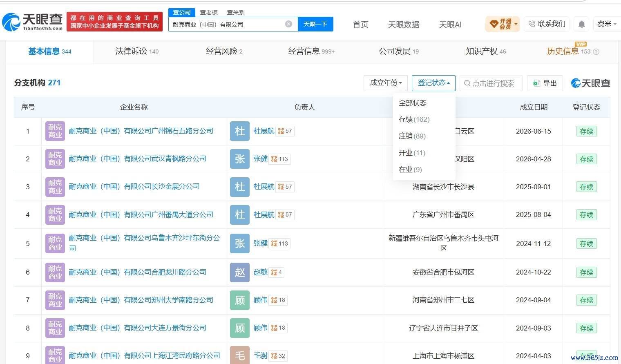621x364 pixels.
Task: Click the 天眼一下 search button
Action: click(315, 24)
